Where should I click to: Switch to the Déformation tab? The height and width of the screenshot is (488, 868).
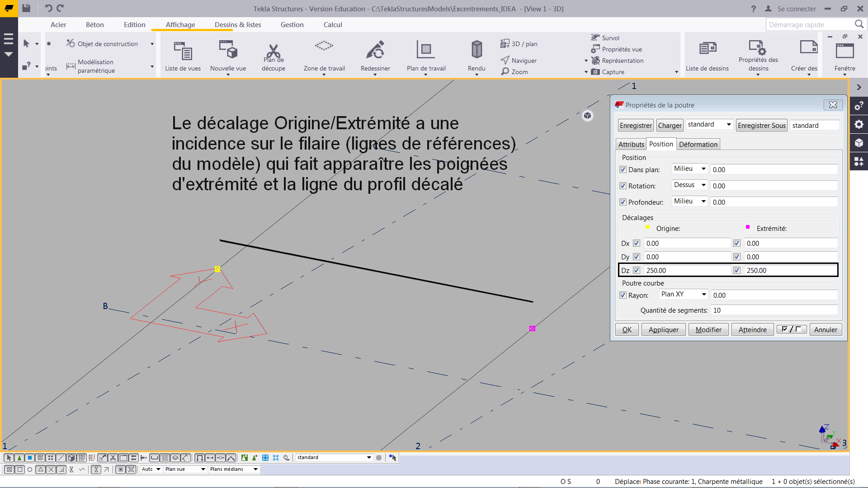698,145
